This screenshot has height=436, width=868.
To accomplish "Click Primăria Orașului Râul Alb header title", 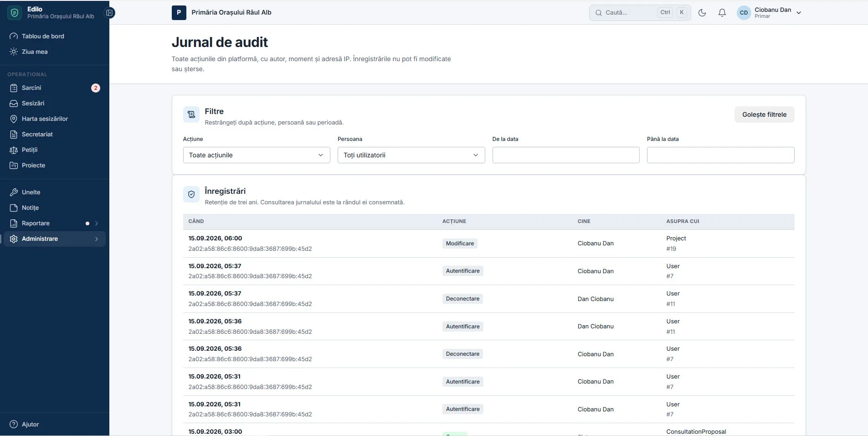I will (x=231, y=13).
